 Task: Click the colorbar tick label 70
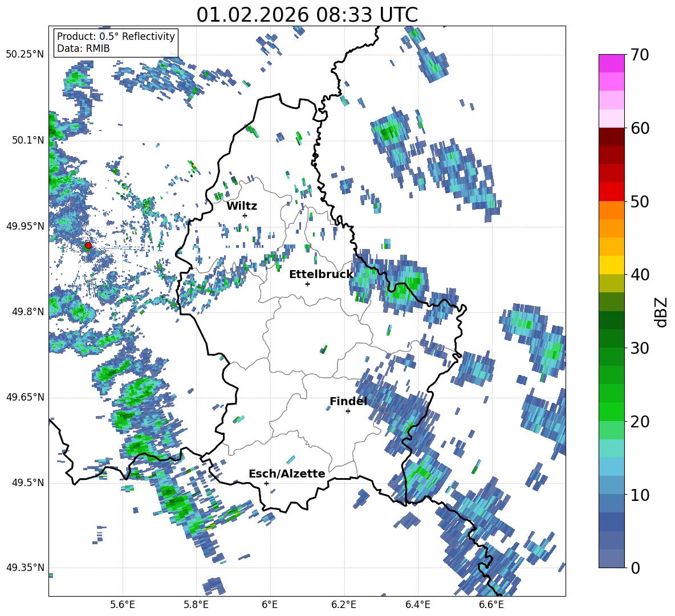point(639,55)
